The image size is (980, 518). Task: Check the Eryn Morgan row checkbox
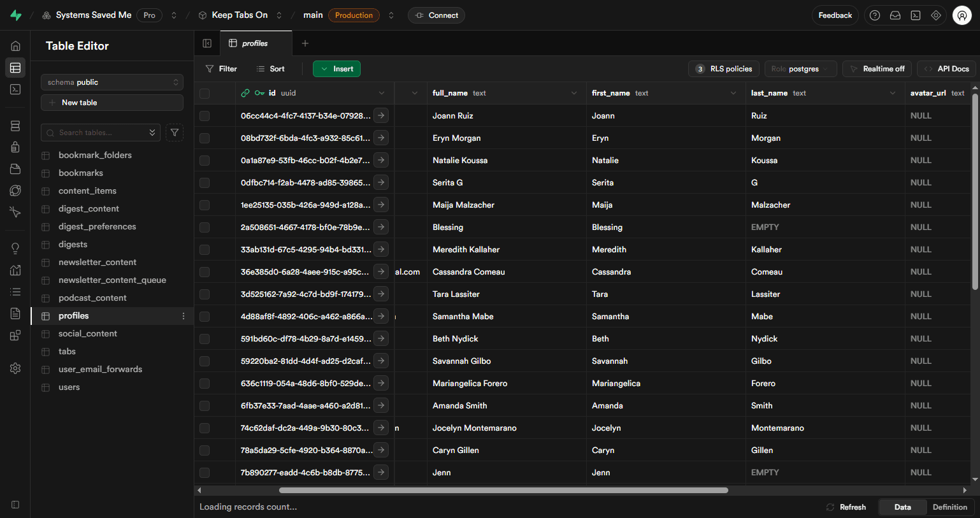click(205, 138)
